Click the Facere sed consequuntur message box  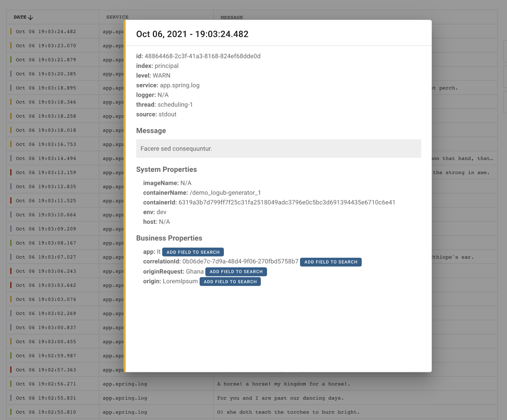[x=278, y=149]
